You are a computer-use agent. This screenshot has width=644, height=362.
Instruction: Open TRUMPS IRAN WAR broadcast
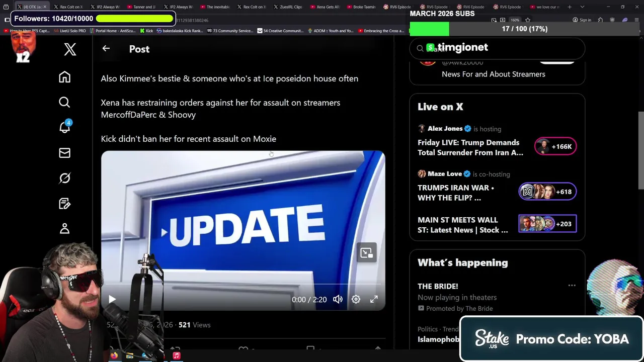coord(456,193)
